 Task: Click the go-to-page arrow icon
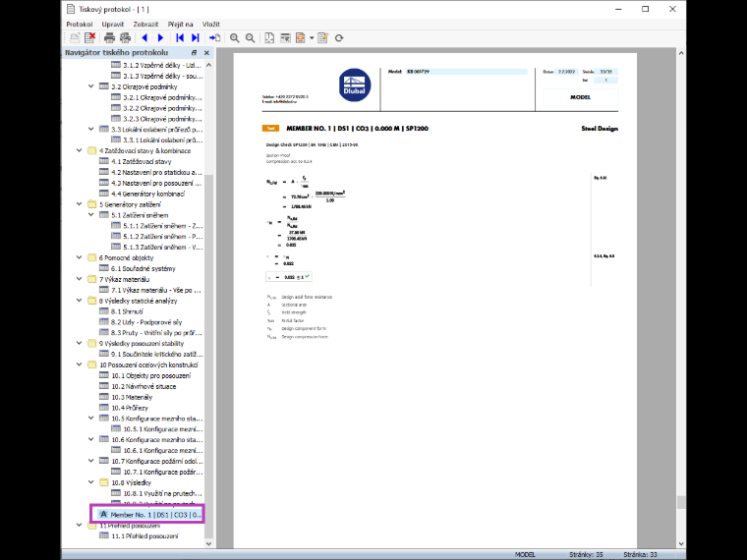point(215,38)
